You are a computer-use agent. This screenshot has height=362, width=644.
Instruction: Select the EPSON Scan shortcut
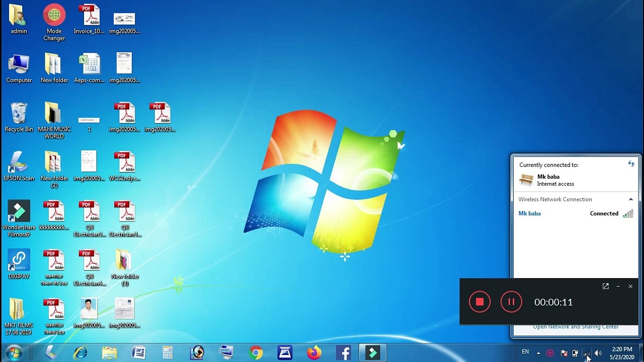19,166
